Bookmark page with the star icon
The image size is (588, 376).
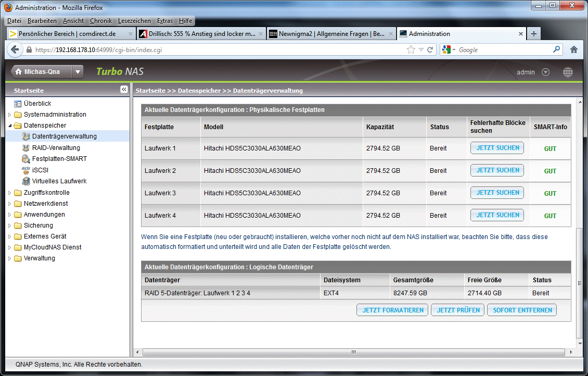(411, 50)
